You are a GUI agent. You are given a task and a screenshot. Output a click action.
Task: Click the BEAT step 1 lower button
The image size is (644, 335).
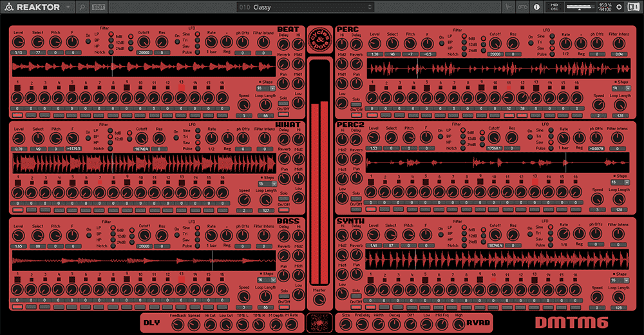[17, 115]
